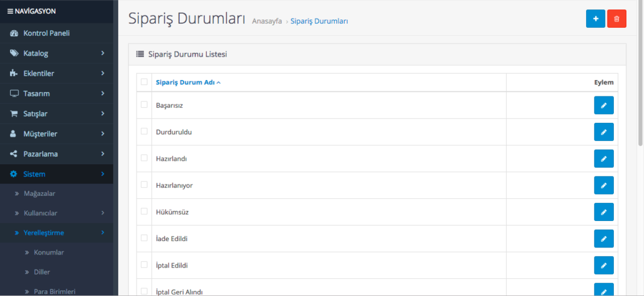
Task: Expand the Katalog sidebar menu
Action: click(57, 53)
